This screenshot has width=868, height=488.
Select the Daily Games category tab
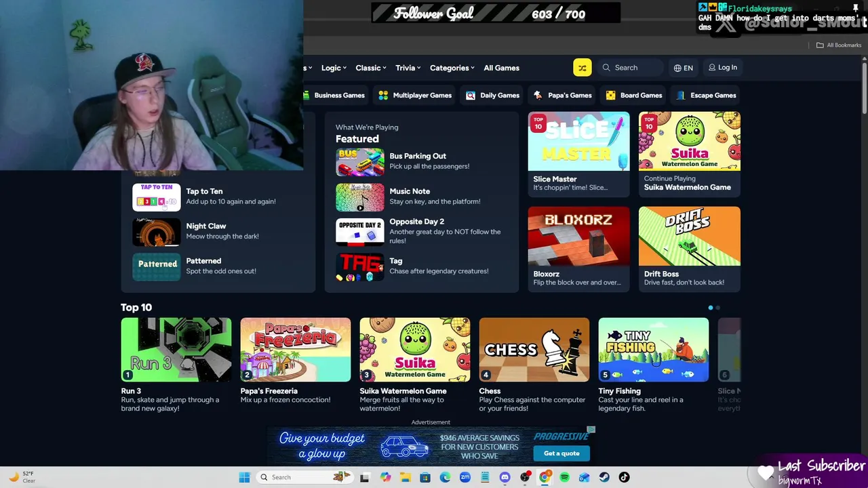pyautogui.click(x=492, y=96)
